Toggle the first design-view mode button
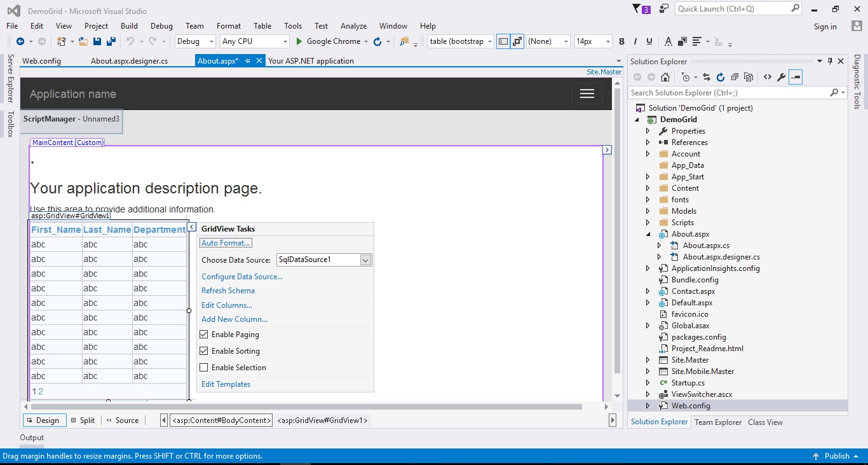Screen dimensions: 868x465 (x=503, y=41)
